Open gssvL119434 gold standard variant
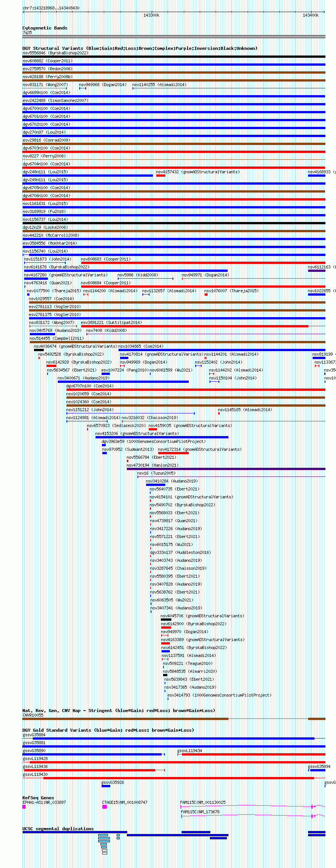The image size is (336, 868). [251, 754]
